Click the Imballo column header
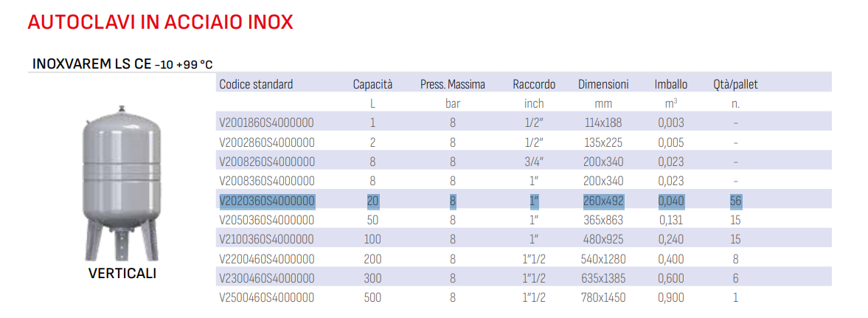The width and height of the screenshot is (868, 318). pyautogui.click(x=671, y=85)
